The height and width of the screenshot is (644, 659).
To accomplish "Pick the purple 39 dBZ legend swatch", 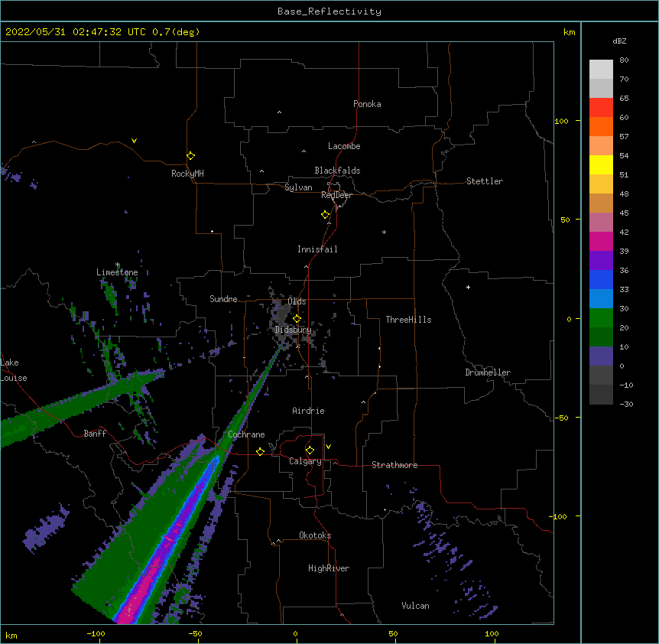I will (x=601, y=261).
